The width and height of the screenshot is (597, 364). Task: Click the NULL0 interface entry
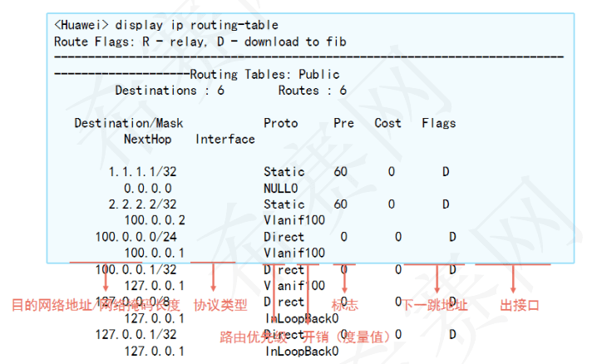click(x=281, y=188)
